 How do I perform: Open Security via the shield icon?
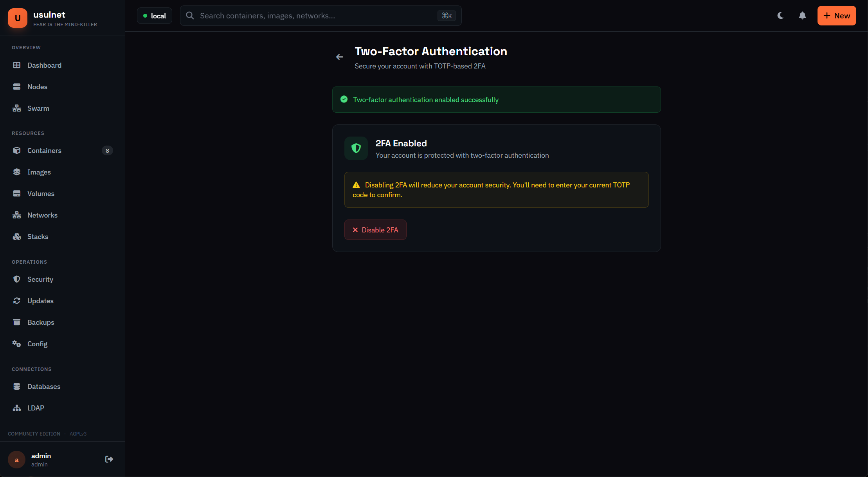pos(17,279)
